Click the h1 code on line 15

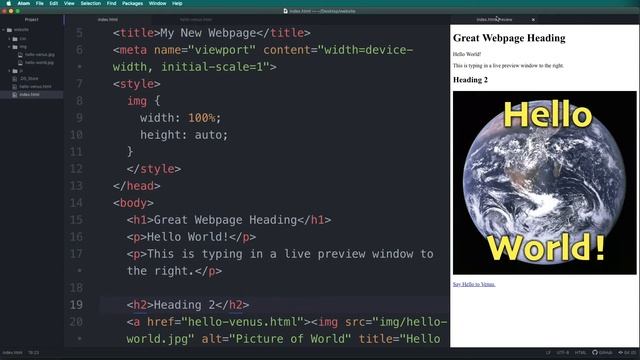click(x=229, y=220)
